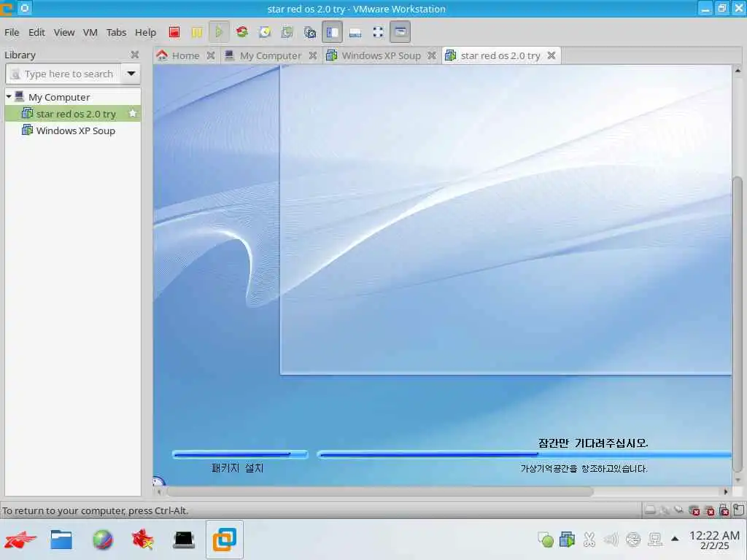The width and height of the screenshot is (747, 560).
Task: Click the wired network computer tray icon
Action: pyautogui.click(x=655, y=539)
